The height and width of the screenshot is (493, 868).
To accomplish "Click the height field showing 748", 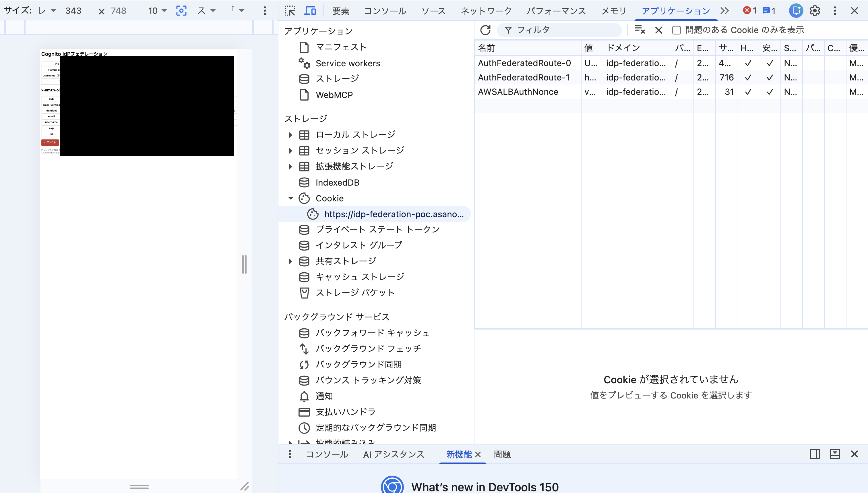I will pyautogui.click(x=118, y=11).
